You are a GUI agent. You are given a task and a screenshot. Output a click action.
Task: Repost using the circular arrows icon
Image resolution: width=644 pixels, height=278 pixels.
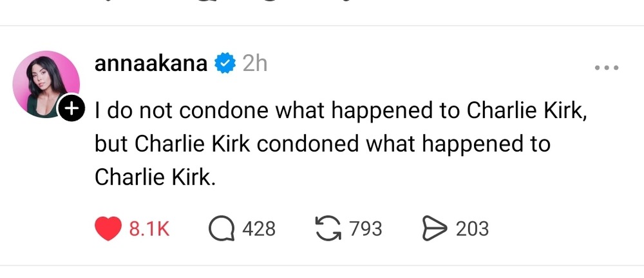click(x=328, y=228)
